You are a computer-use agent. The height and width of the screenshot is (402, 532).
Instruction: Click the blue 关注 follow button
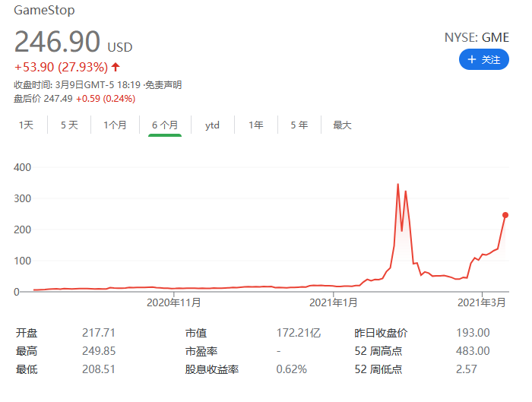484,59
